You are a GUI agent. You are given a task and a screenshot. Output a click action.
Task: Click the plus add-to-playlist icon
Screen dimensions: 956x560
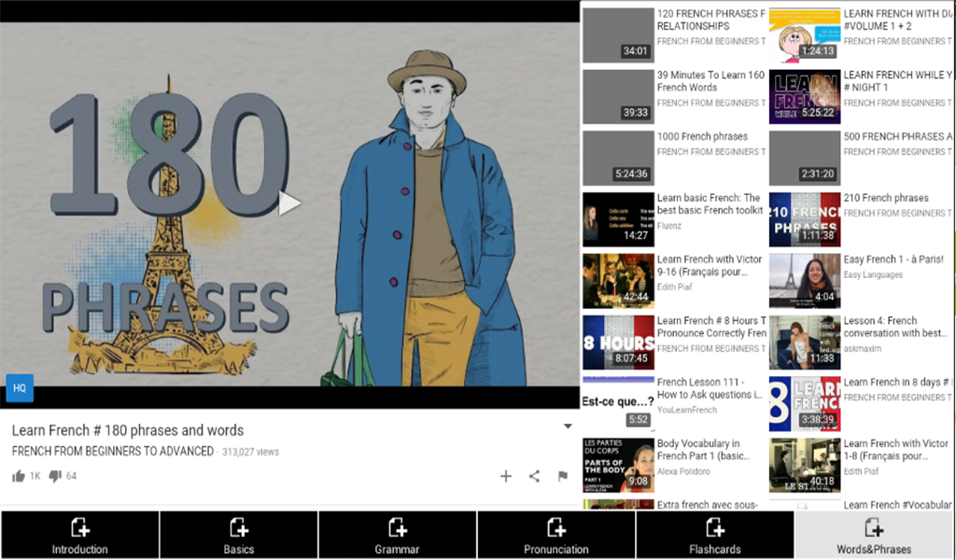[x=505, y=476]
